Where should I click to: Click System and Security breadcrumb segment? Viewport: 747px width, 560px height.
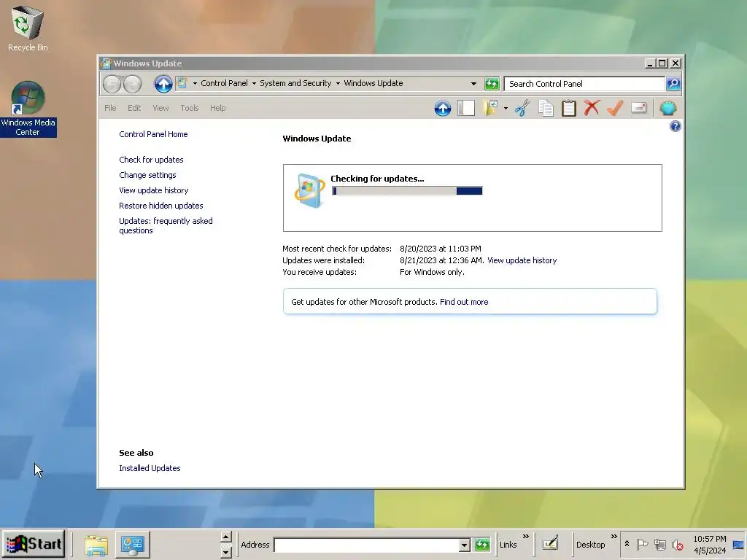pyautogui.click(x=295, y=83)
